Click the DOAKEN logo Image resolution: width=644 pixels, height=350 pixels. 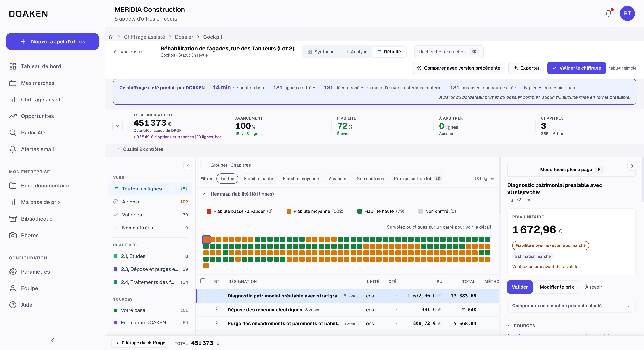coord(28,14)
